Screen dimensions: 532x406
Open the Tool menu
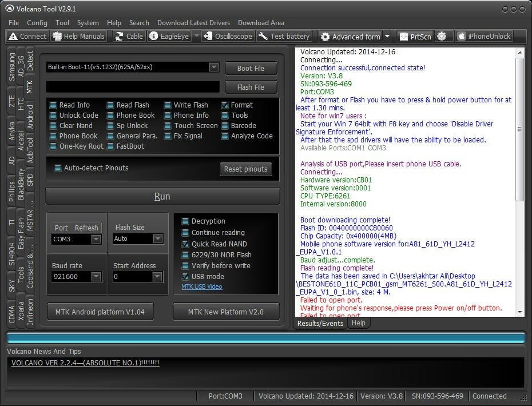pos(62,23)
